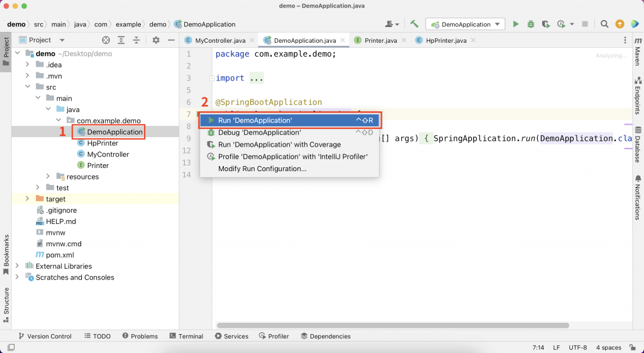
Task: Click the read-only lock icon in the status bar
Action: (633, 348)
